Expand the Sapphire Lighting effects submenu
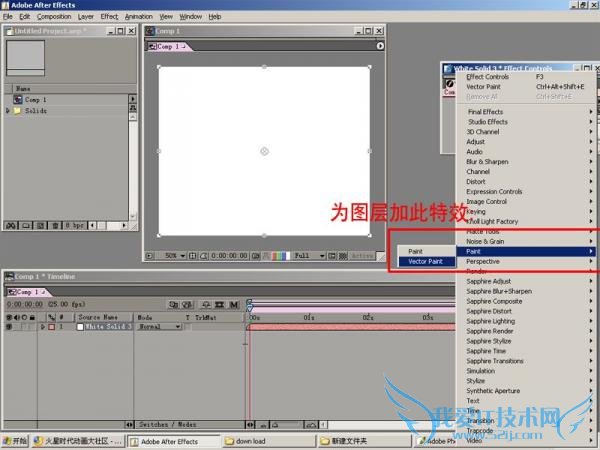Screen dimensions: 600x450 [527, 321]
